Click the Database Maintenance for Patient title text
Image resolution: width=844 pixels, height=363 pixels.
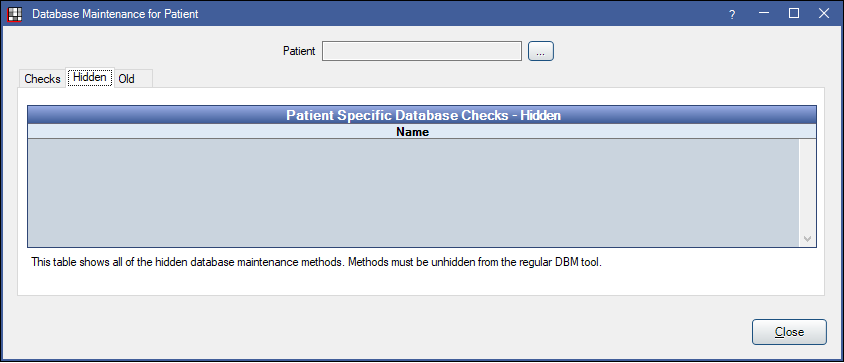pos(115,14)
